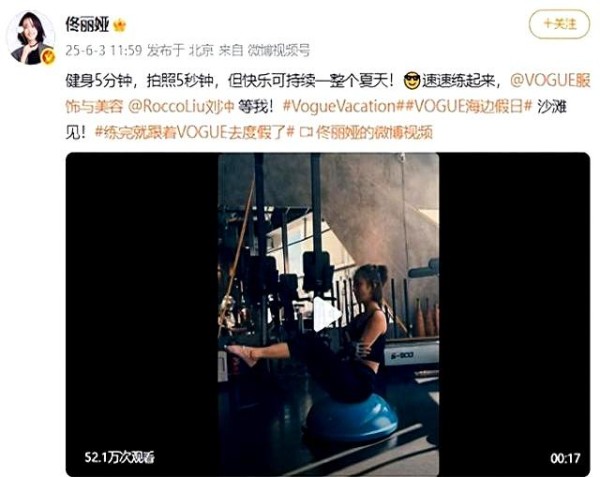
Task: Click the 25-6-3 11:59 post timestamp
Action: point(104,50)
